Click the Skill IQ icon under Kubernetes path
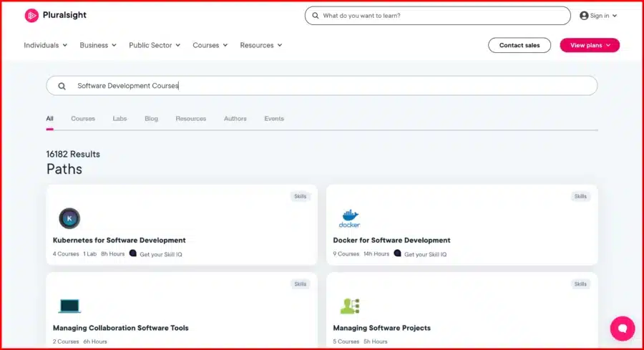Screen dimensions: 644x350 (x=132, y=253)
